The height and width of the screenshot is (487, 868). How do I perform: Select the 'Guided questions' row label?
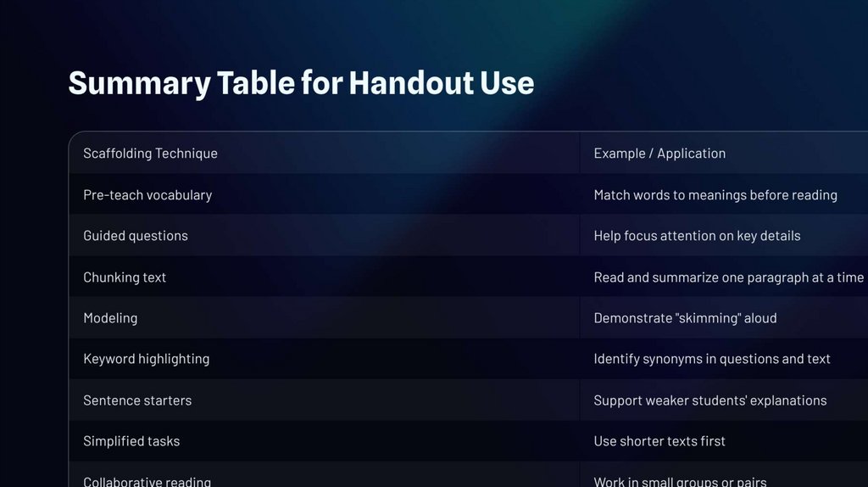coord(136,236)
